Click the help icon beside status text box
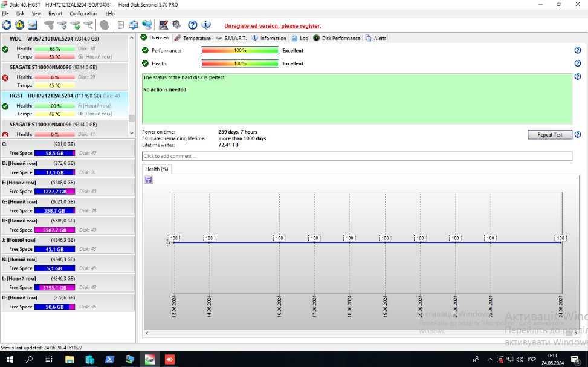 [578, 77]
